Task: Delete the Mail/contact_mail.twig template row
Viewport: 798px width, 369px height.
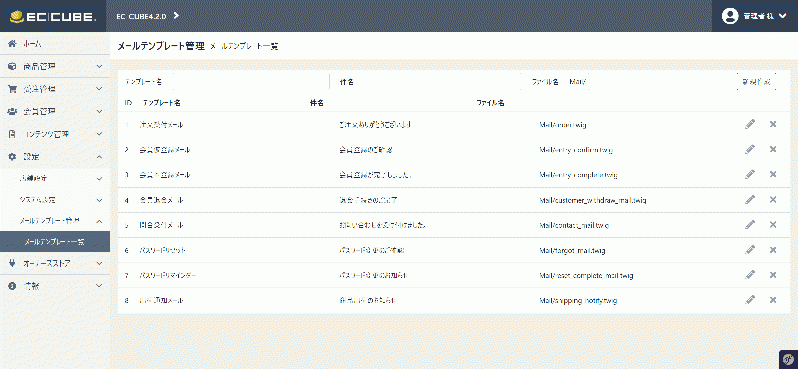Action: point(773,224)
